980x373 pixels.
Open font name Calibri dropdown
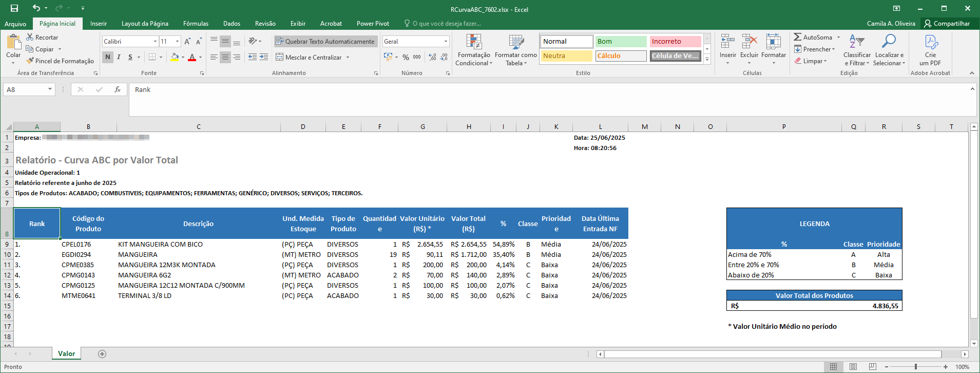155,42
